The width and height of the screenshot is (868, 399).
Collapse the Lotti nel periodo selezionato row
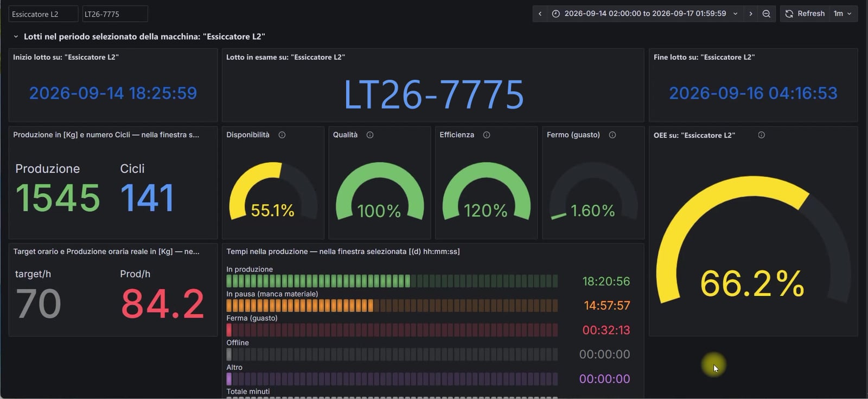pyautogui.click(x=16, y=36)
